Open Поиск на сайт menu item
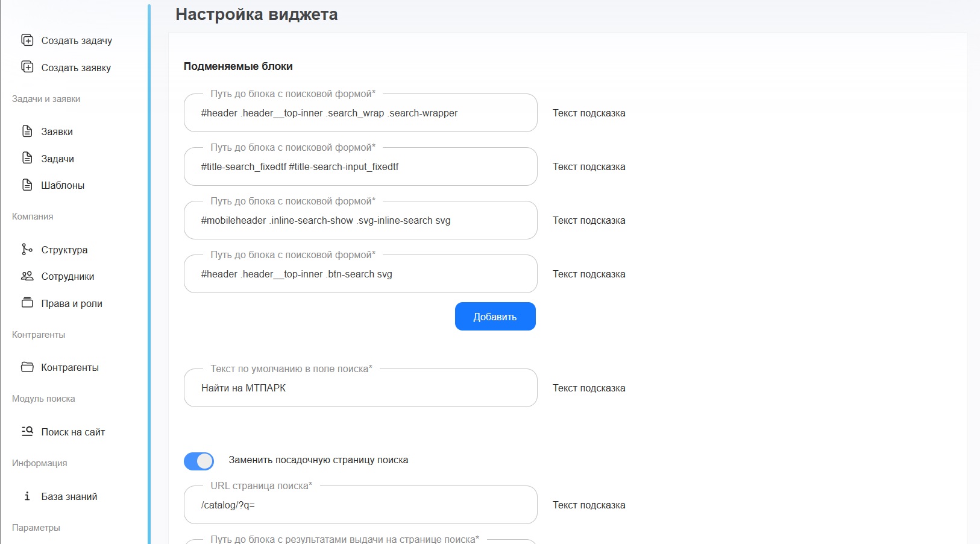This screenshot has height=544, width=980. [73, 432]
